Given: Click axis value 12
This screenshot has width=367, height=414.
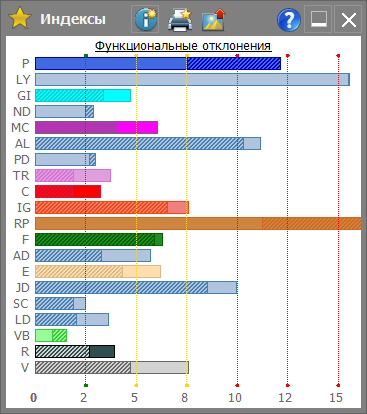Looking at the screenshot, I should click(x=285, y=398).
